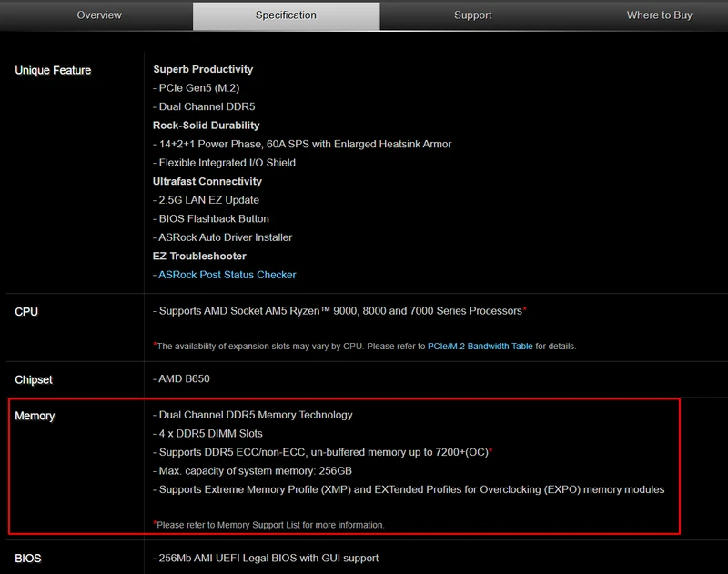This screenshot has height=574, width=728.
Task: Click the PCIe Gen5 (M.2) line
Action: tap(196, 88)
